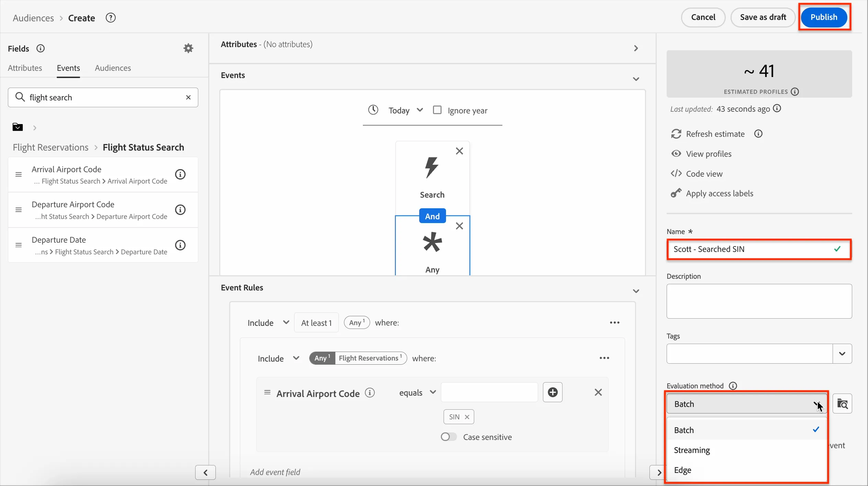Remove the Search event card
The width and height of the screenshot is (868, 486).
[x=459, y=151]
